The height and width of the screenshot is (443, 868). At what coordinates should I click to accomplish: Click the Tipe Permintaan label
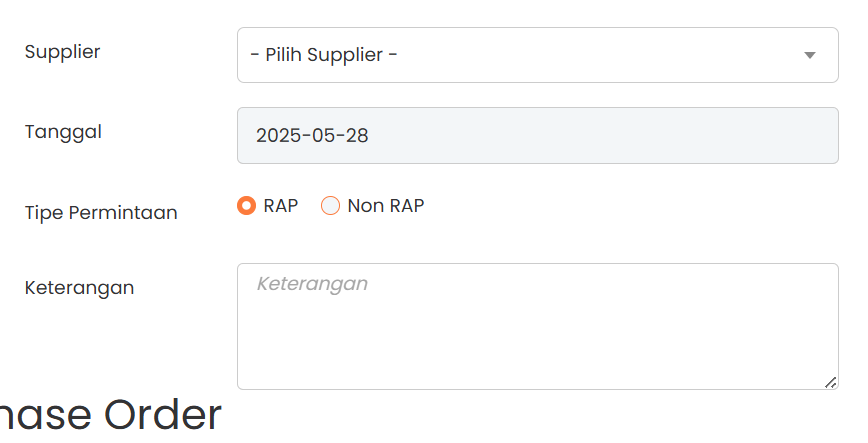click(x=101, y=212)
